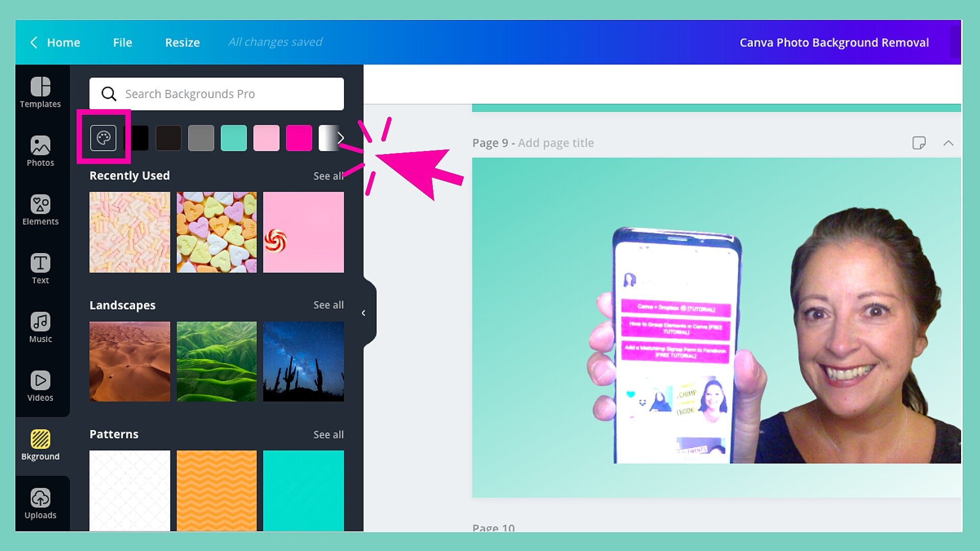Select the pink solid color swatch
The height and width of the screenshot is (551, 980).
(x=265, y=137)
